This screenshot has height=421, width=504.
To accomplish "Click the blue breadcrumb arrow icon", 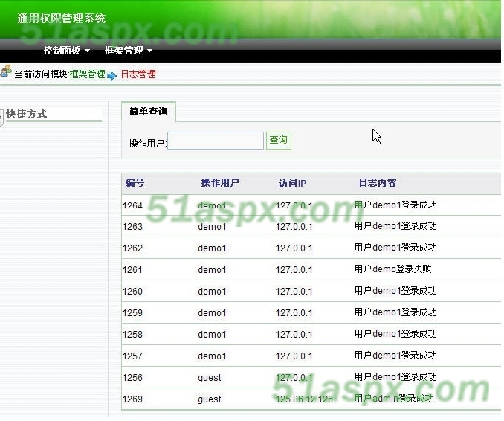I will click(112, 75).
